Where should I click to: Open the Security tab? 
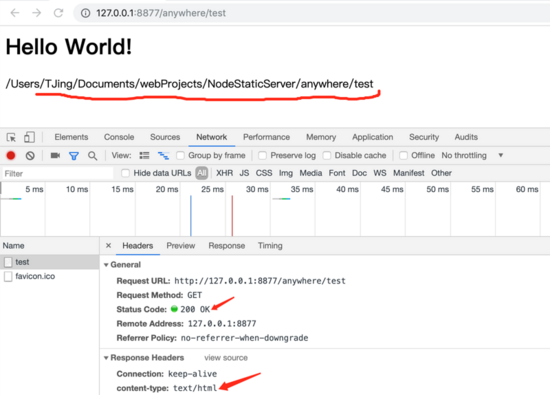click(424, 137)
